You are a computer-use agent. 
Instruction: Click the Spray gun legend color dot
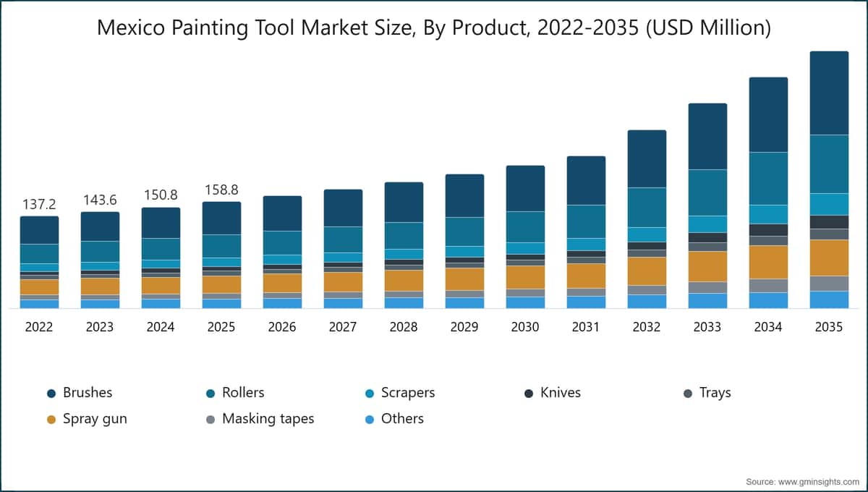pos(51,419)
